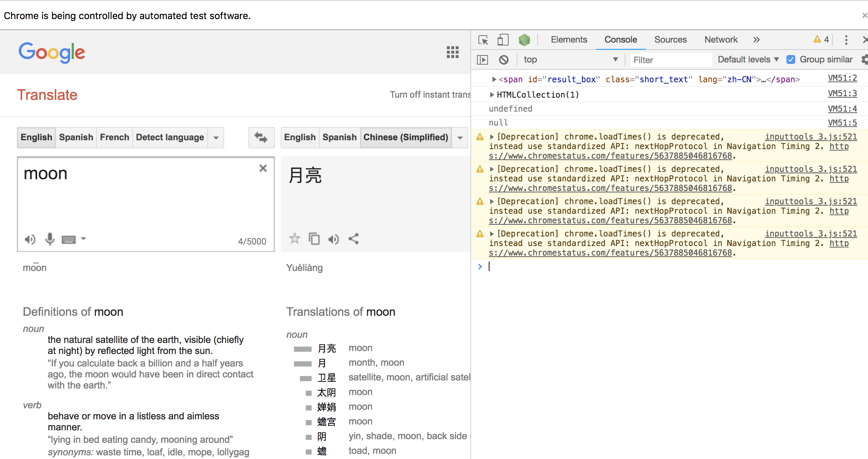Toggle Group similar checkbox
868x459 pixels.
791,59
